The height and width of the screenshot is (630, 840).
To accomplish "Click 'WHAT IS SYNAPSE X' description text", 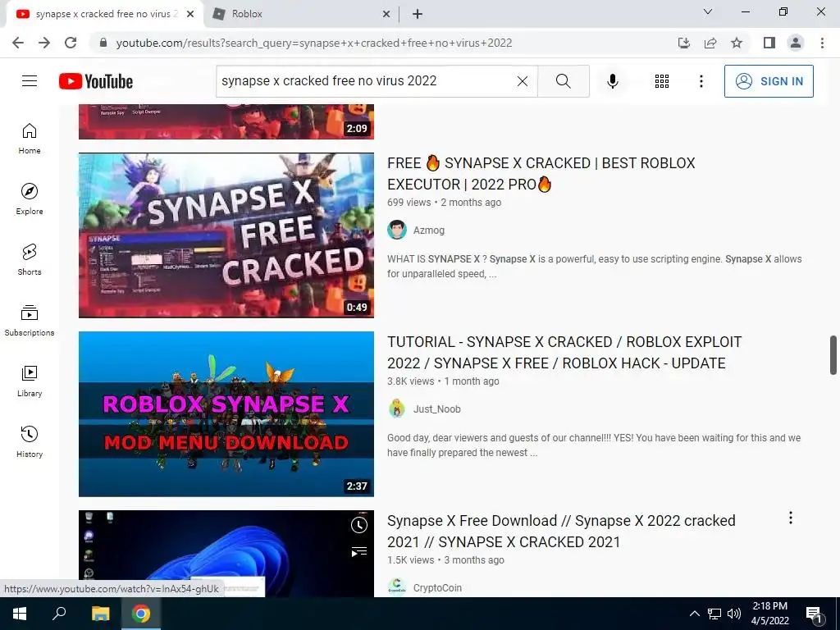I will point(595,267).
